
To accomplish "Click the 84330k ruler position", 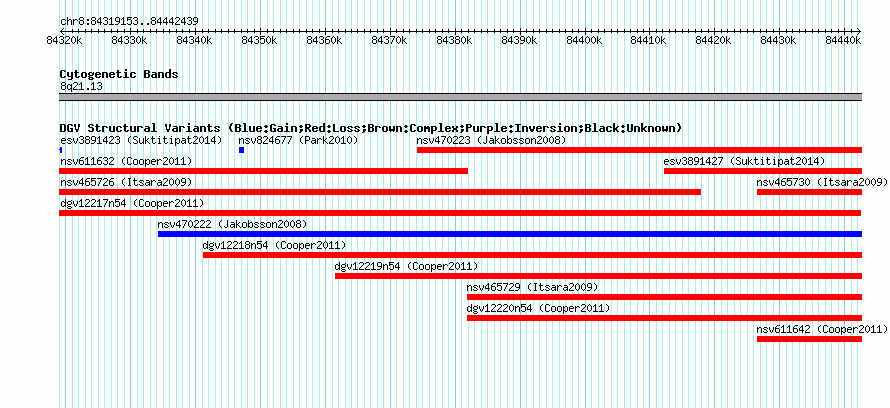I will [x=130, y=40].
